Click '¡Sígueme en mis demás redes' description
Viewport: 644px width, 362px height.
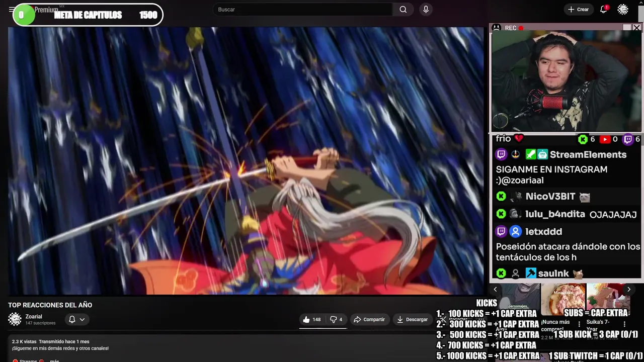click(x=60, y=348)
